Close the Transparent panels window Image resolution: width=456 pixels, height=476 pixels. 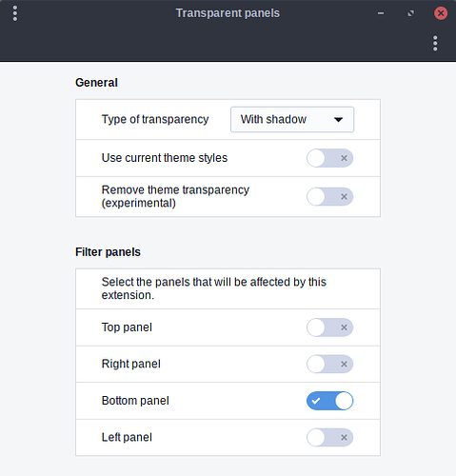click(x=441, y=13)
